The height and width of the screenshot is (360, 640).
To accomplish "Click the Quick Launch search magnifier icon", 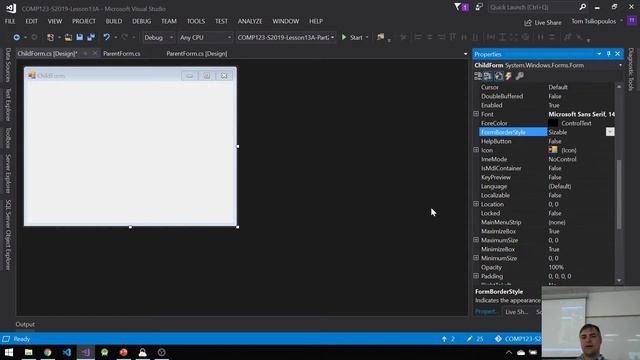I will [x=582, y=7].
